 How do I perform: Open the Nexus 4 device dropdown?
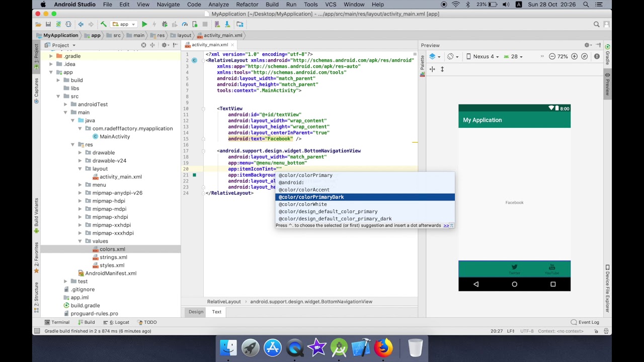[482, 56]
